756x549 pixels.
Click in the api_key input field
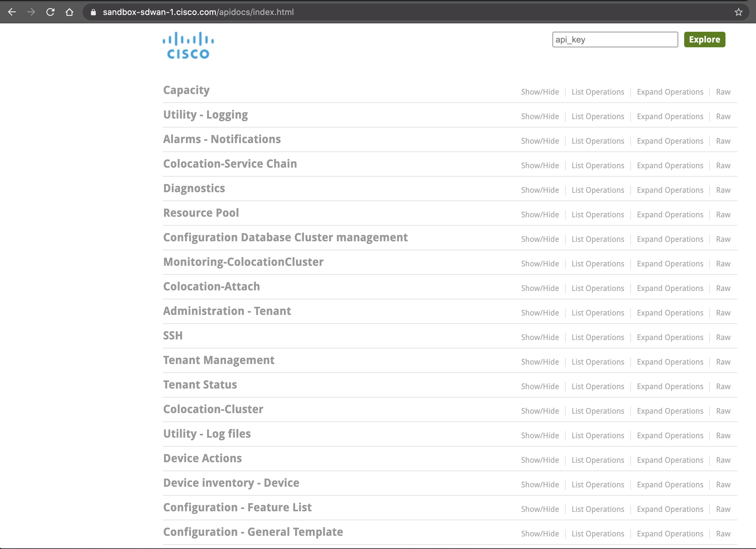615,40
